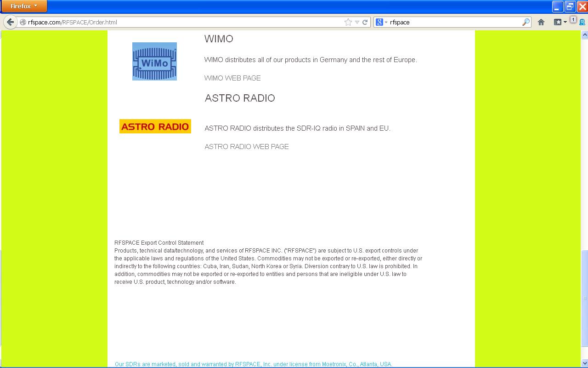Click the ASTRO RADIO distributes SDR-IQ text
This screenshot has width=588, height=368.
[298, 128]
